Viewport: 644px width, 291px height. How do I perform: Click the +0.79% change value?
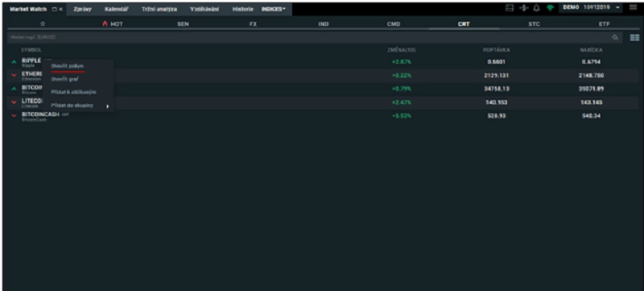click(x=401, y=89)
